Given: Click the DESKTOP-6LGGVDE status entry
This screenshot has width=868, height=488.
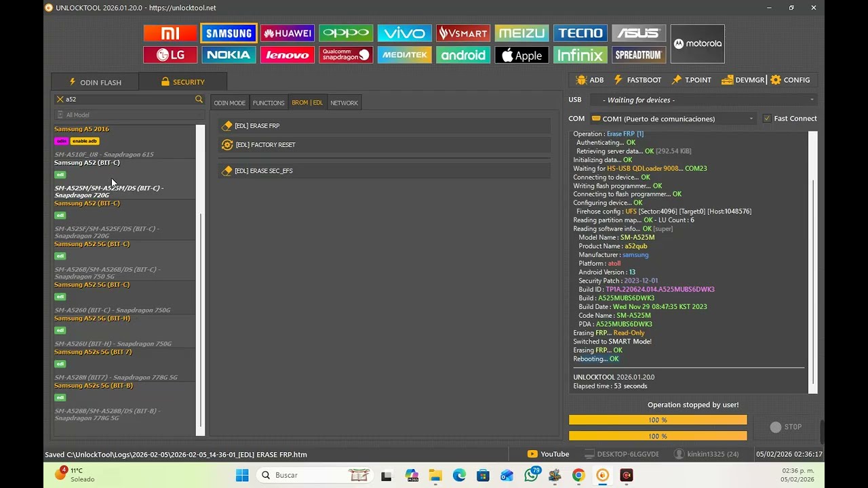Looking at the screenshot, I should pyautogui.click(x=623, y=454).
